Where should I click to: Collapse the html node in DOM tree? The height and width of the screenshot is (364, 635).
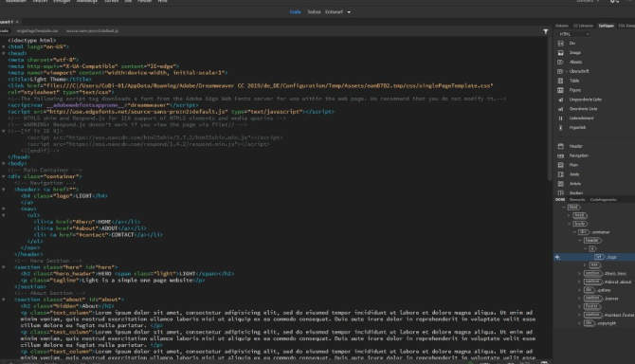pyautogui.click(x=563, y=208)
